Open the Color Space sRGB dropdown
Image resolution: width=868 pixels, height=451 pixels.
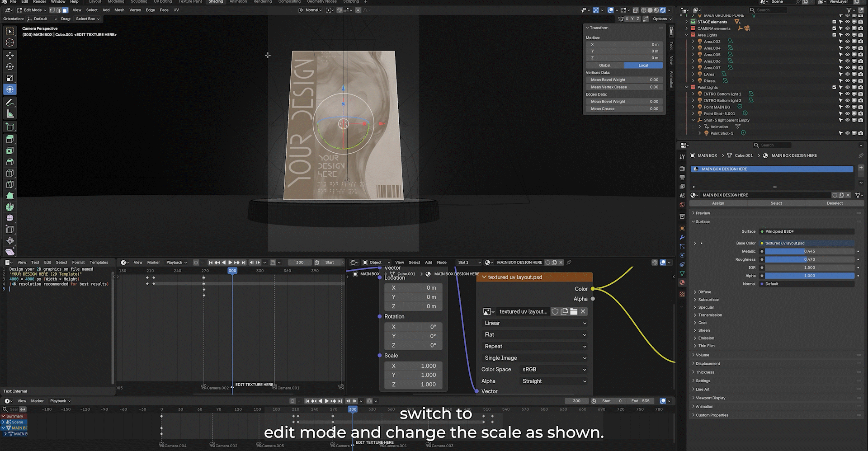554,370
